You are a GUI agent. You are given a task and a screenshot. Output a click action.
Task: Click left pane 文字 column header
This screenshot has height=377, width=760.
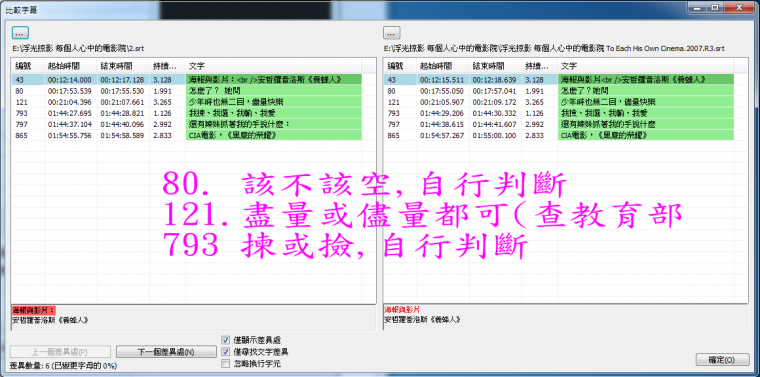274,66
